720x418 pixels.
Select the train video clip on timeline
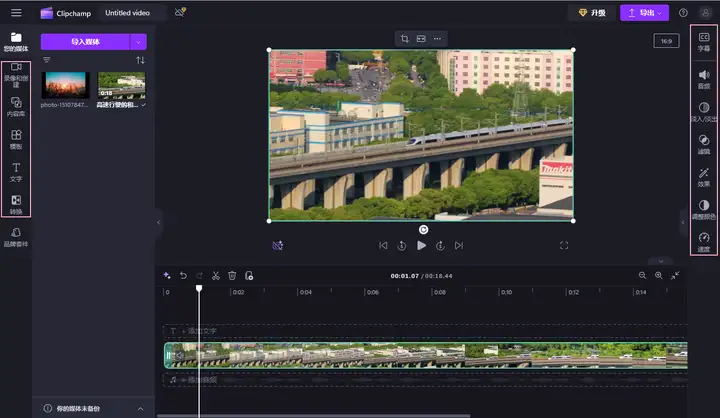click(x=426, y=355)
